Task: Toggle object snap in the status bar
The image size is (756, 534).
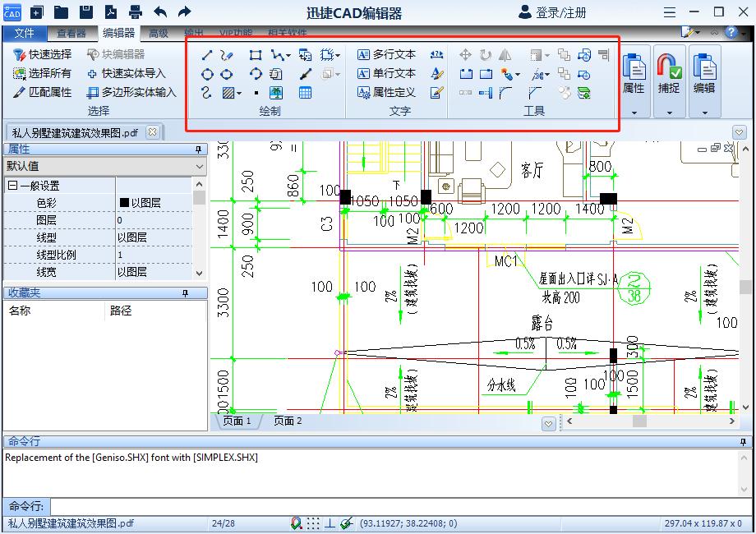Action: pos(296,522)
